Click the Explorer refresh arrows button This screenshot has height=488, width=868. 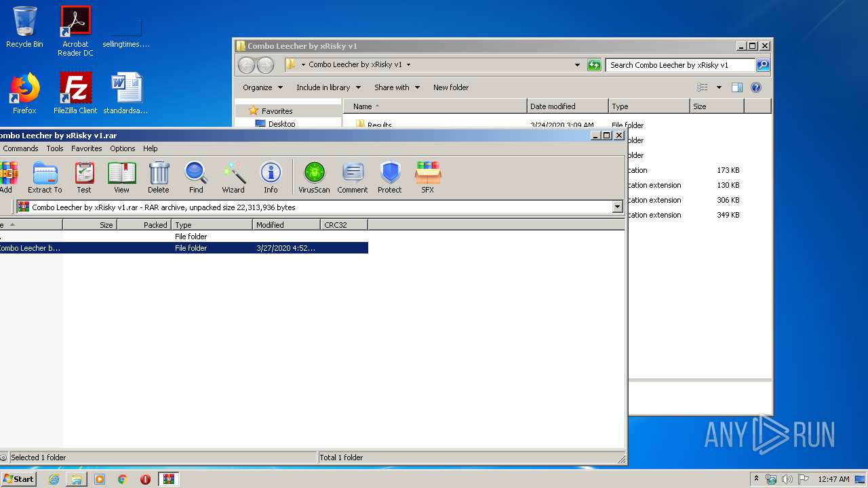[x=594, y=65]
